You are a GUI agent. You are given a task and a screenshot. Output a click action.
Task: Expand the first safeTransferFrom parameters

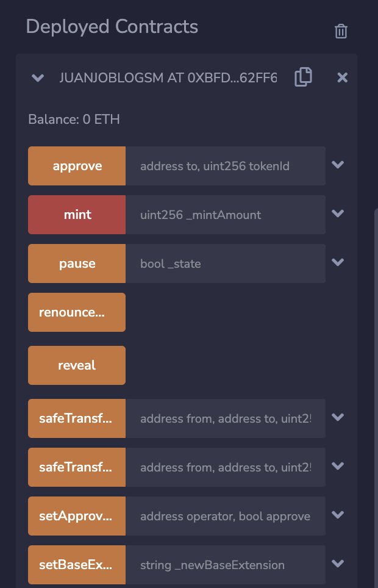click(x=338, y=417)
